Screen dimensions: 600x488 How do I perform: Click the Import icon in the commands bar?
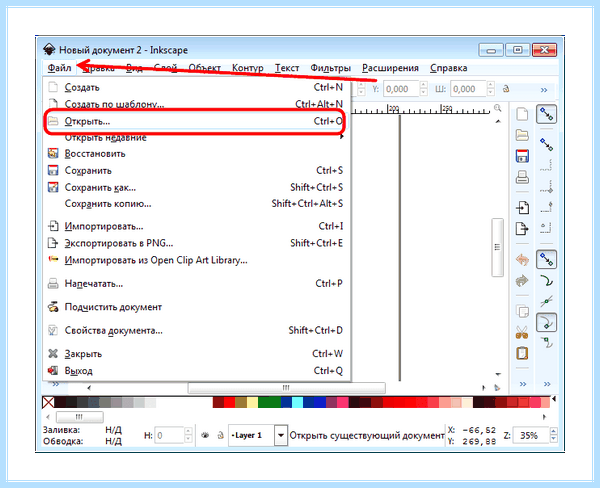tap(522, 207)
